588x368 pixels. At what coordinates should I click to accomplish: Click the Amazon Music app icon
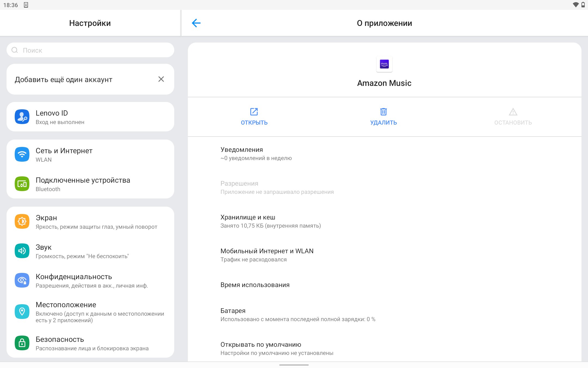pyautogui.click(x=384, y=64)
